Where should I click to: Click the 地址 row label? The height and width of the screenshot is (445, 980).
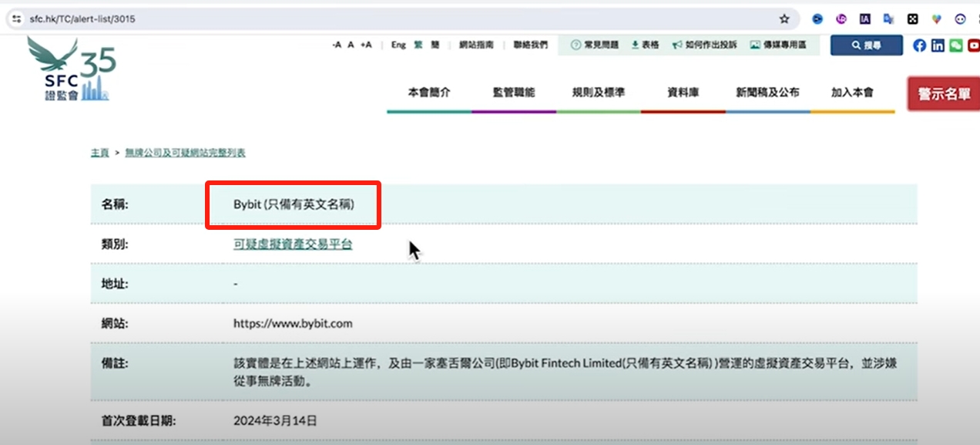115,284
